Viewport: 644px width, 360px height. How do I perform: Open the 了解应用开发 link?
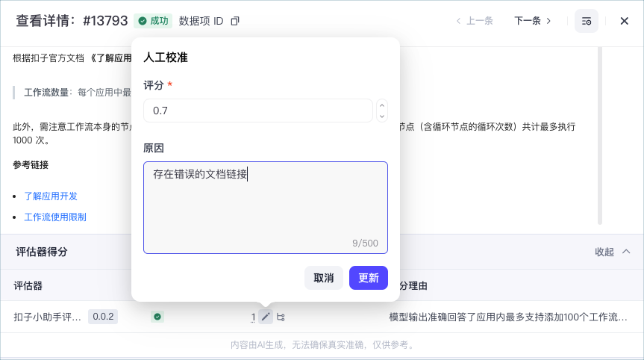click(x=51, y=196)
